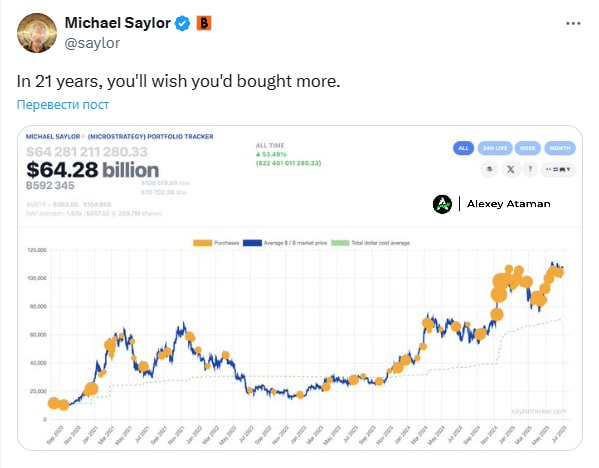This screenshot has height=468, width=599.
Task: Toggle the Purchases legend series
Action: click(216, 243)
